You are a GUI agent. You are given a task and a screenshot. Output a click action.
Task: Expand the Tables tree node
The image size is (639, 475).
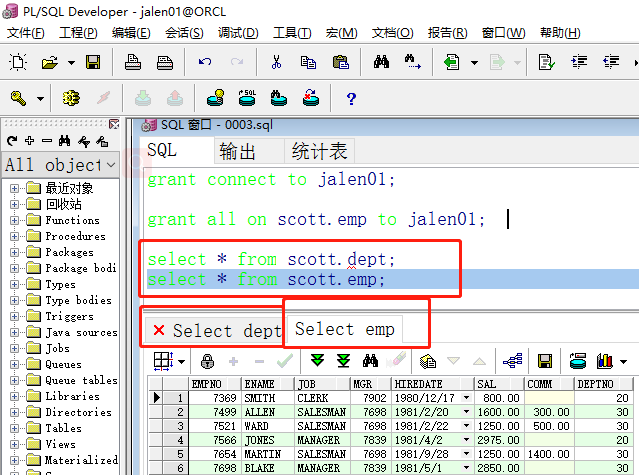click(x=14, y=428)
